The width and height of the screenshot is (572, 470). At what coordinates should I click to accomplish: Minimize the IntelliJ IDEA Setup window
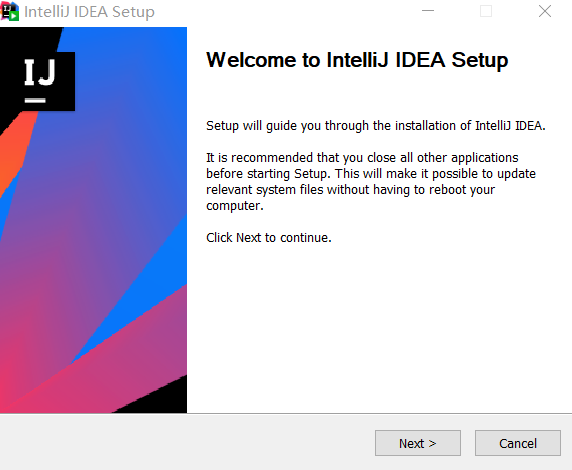(x=428, y=11)
